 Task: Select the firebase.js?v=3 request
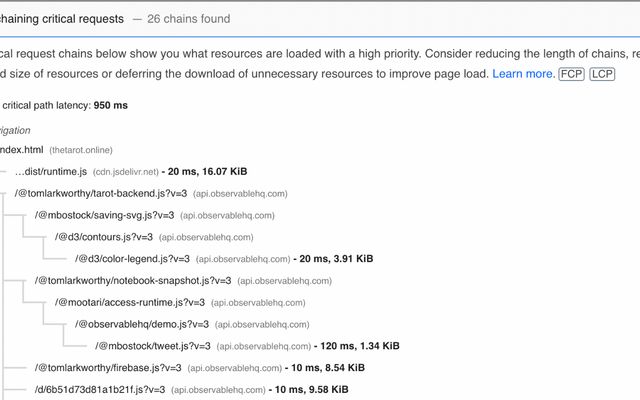[108, 368]
